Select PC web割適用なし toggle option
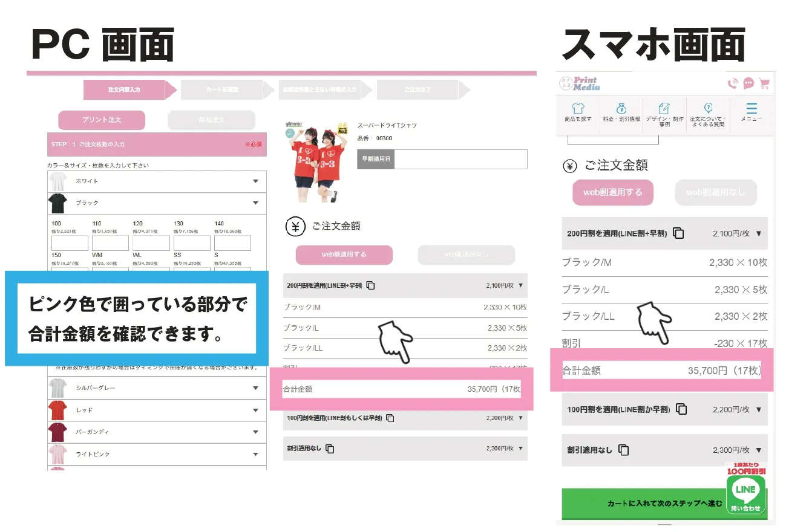786x532 pixels. click(466, 255)
